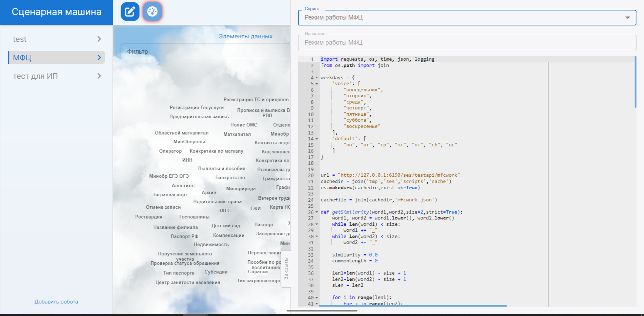Click the Маткапитал data element
Viewport: 644px width, 316px height.
click(237, 134)
